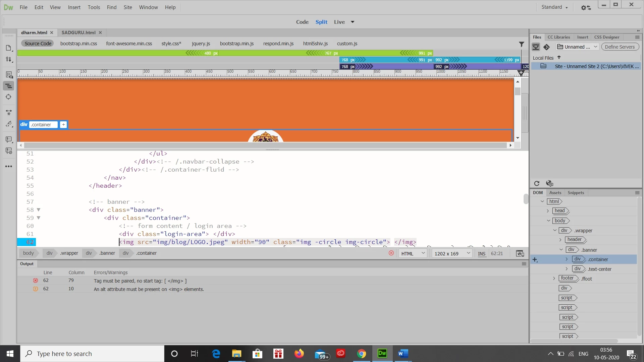This screenshot has height=362, width=644.
Task: Refresh the Files panel
Action: (537, 183)
